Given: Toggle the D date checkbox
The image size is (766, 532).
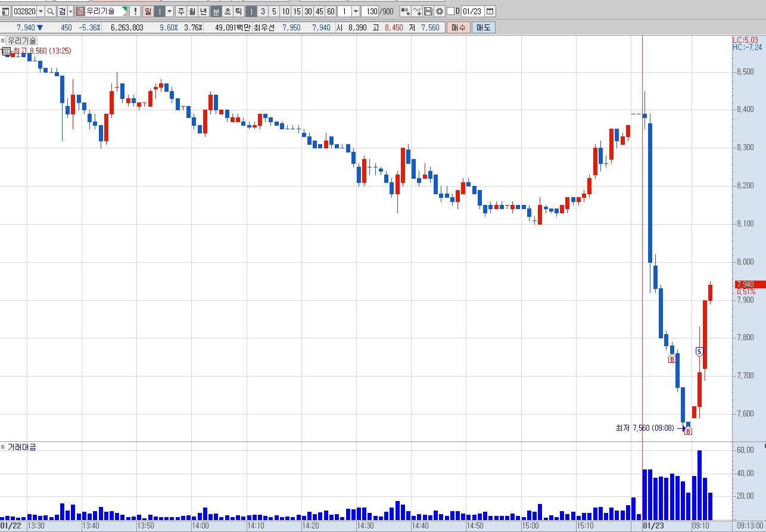Looking at the screenshot, I should click(450, 11).
